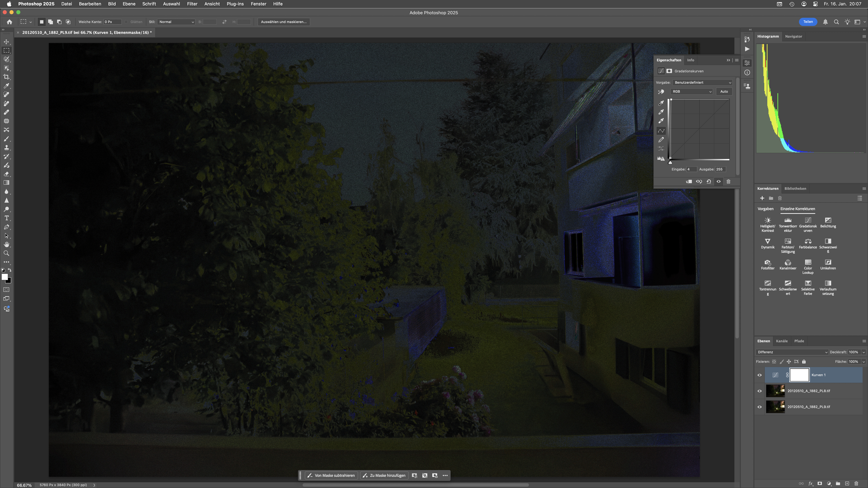Image resolution: width=868 pixels, height=488 pixels.
Task: Open the Vorgabe Benutzerdefiniert dropdown
Action: point(702,83)
